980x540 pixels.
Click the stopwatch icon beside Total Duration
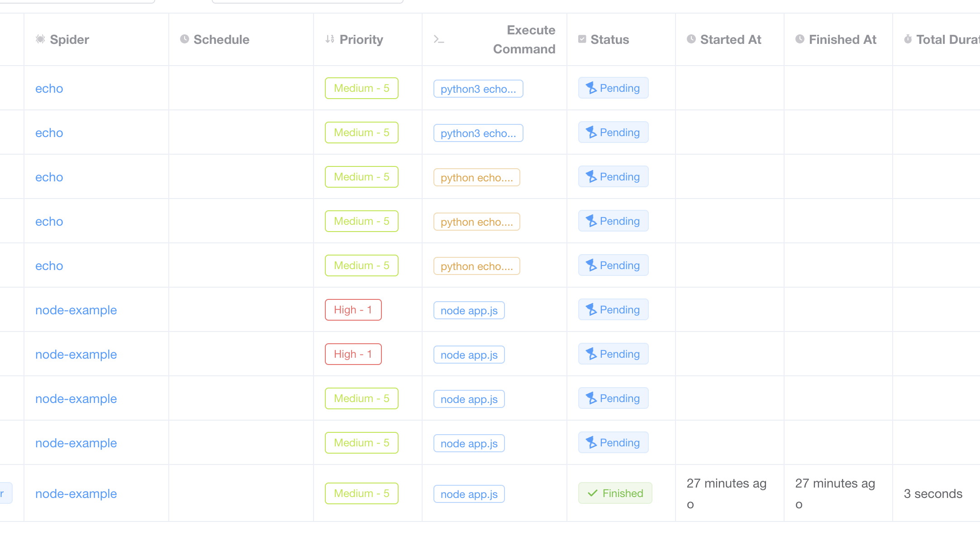click(908, 39)
